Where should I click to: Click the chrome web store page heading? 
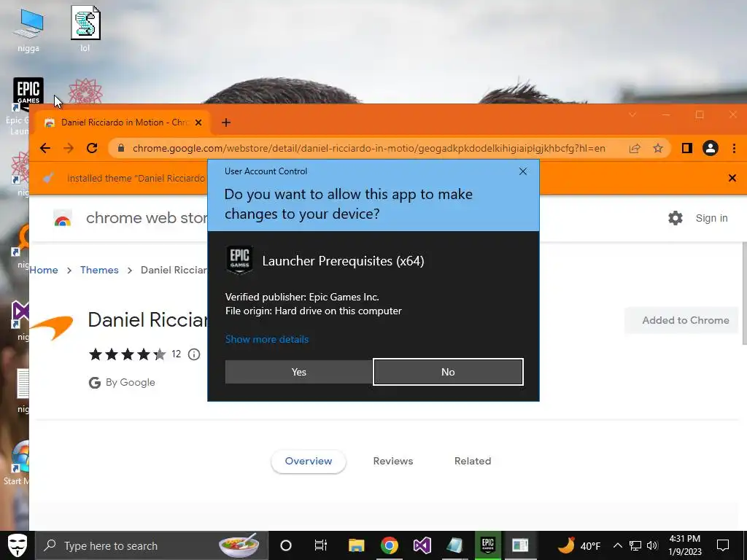pyautogui.click(x=146, y=218)
